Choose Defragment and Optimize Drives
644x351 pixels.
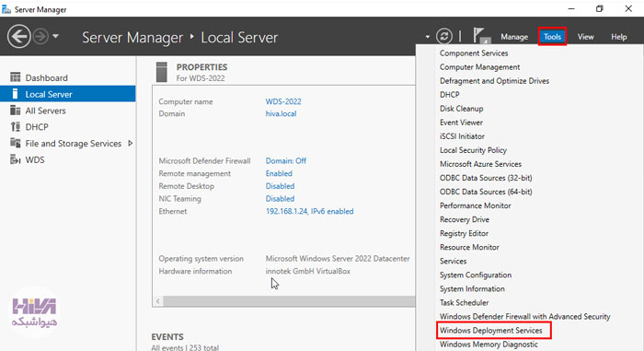coord(494,81)
